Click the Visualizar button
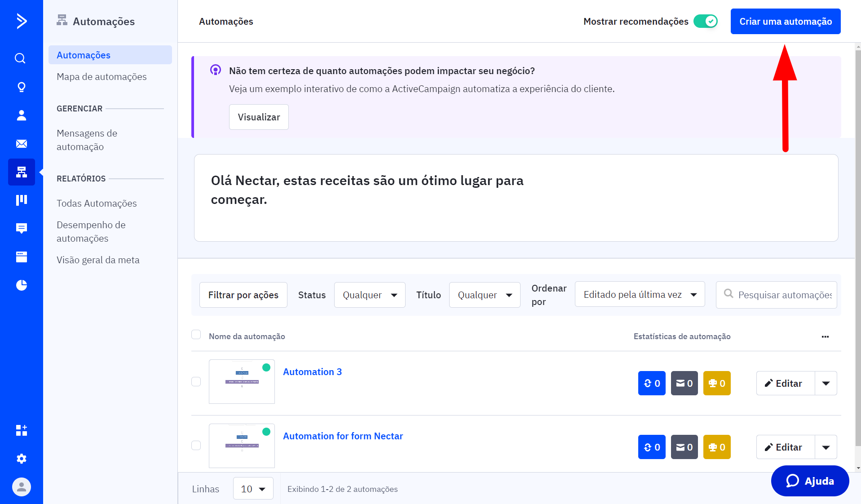This screenshot has height=504, width=861. pyautogui.click(x=259, y=117)
